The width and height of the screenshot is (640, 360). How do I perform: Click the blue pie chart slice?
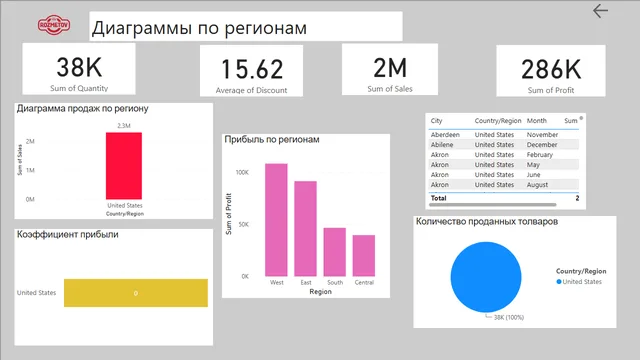486,277
